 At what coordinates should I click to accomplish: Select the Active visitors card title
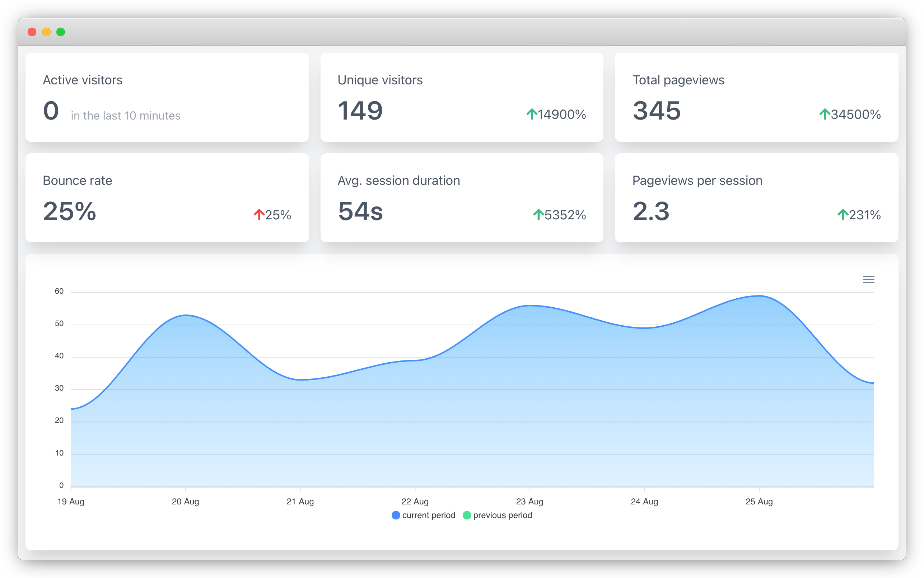(83, 80)
